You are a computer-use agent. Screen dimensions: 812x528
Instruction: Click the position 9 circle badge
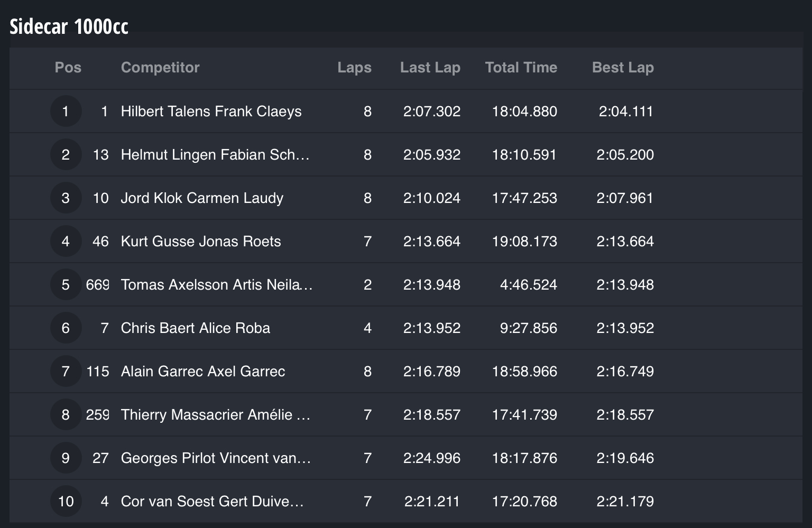tap(66, 458)
